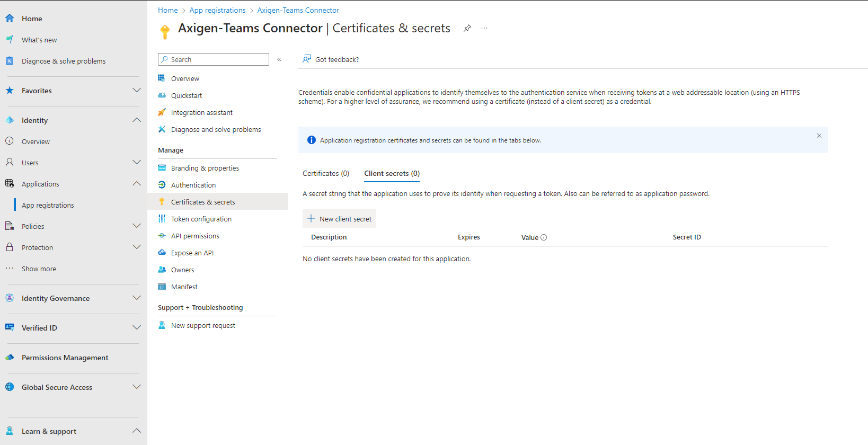Click the Quickstart cloud icon
The height and width of the screenshot is (445, 868).
click(x=162, y=95)
